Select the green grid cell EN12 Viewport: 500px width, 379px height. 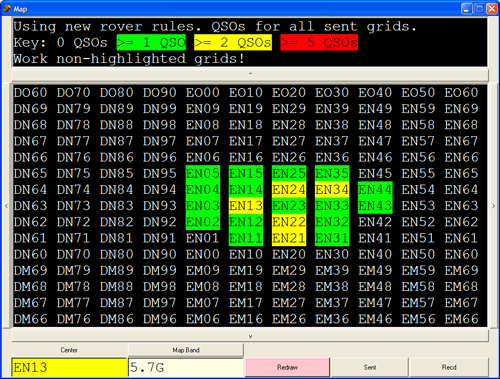[x=246, y=222]
